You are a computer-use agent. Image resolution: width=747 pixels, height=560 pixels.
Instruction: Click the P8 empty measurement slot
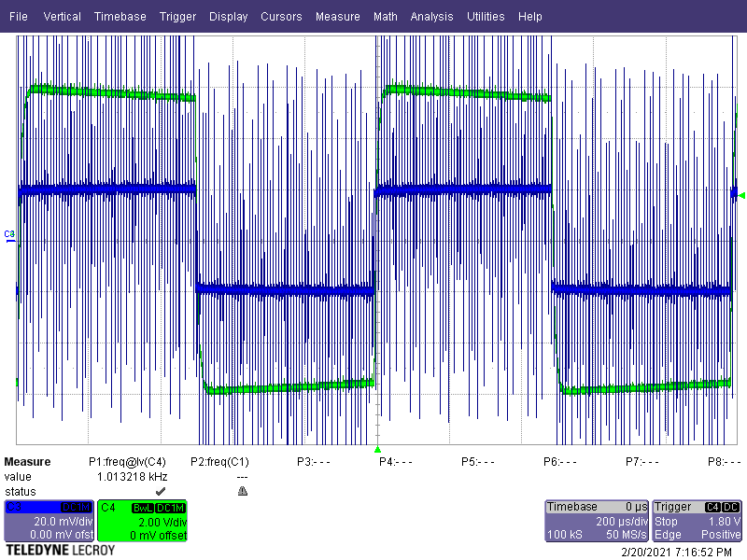coord(725,462)
